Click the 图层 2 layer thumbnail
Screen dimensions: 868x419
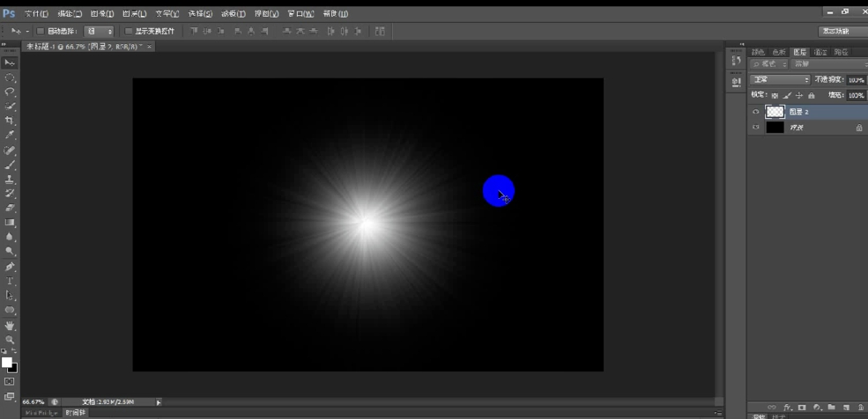(x=775, y=112)
